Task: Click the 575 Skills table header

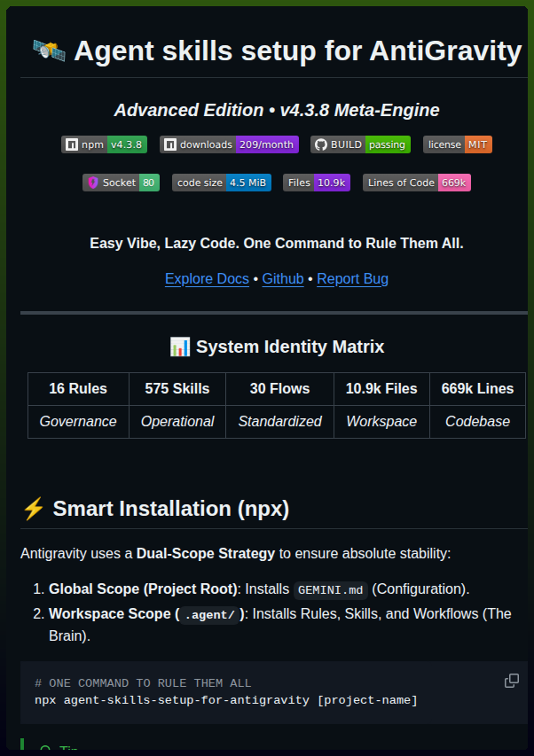Action: point(177,388)
